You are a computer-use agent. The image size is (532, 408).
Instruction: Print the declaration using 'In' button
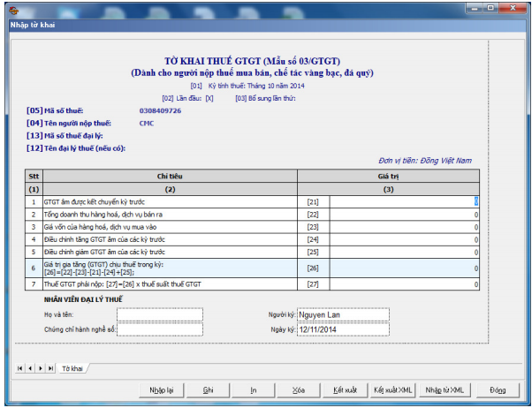[254, 389]
